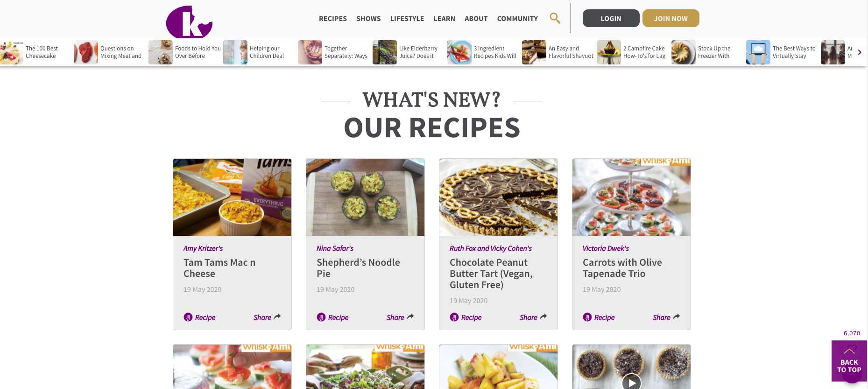Open the LIFESTYLE menu

[x=407, y=19]
